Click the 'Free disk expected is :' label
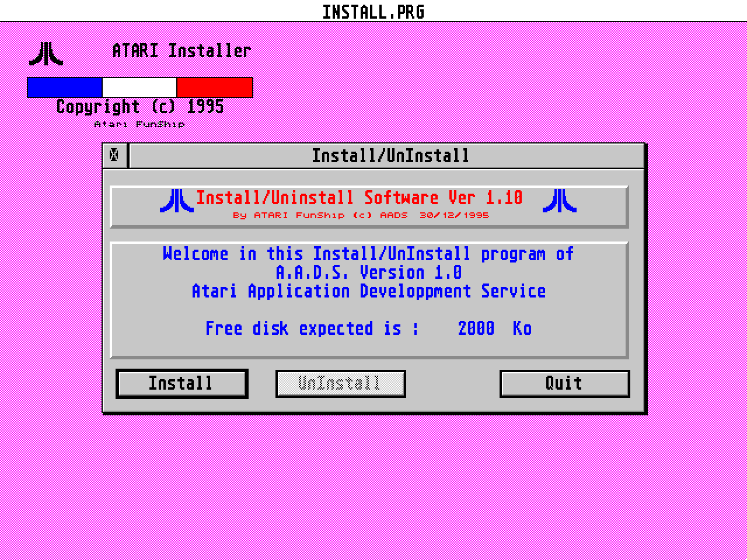The width and height of the screenshot is (747, 560). click(x=312, y=328)
